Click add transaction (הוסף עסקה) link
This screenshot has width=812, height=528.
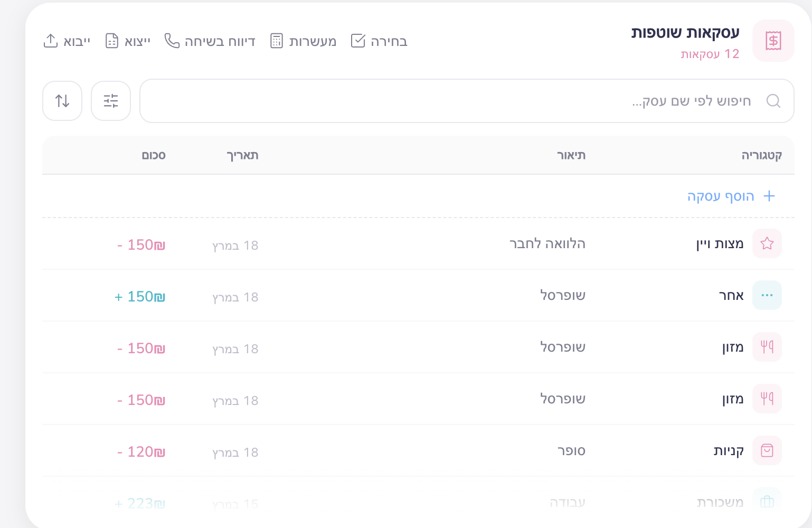point(731,196)
